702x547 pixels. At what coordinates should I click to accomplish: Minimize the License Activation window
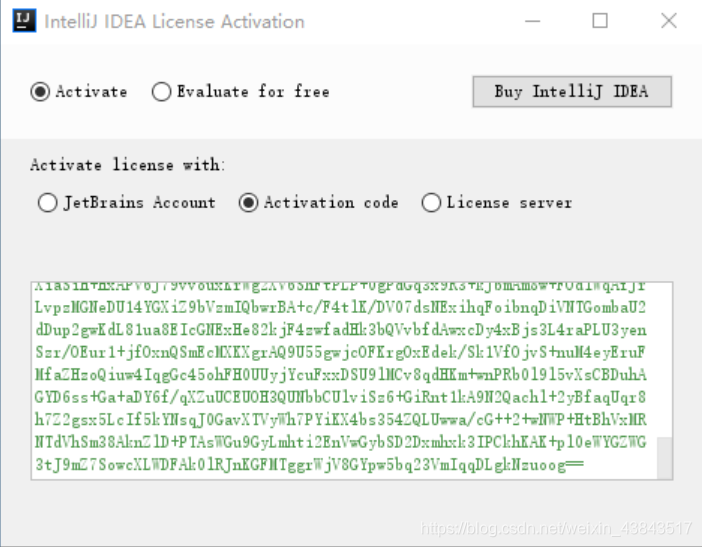tap(532, 21)
